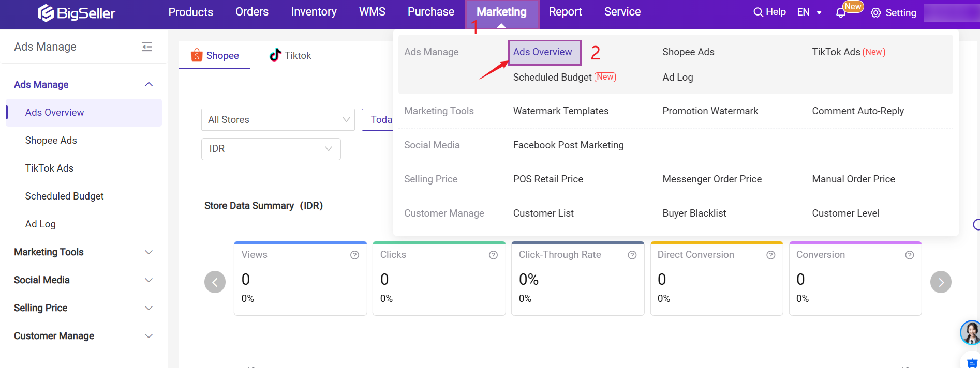Open the IDR currency dropdown
This screenshot has width=980, height=368.
click(x=271, y=149)
